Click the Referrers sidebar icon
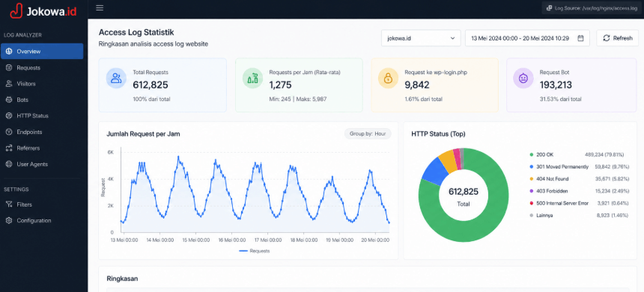The height and width of the screenshot is (292, 644). pos(9,147)
